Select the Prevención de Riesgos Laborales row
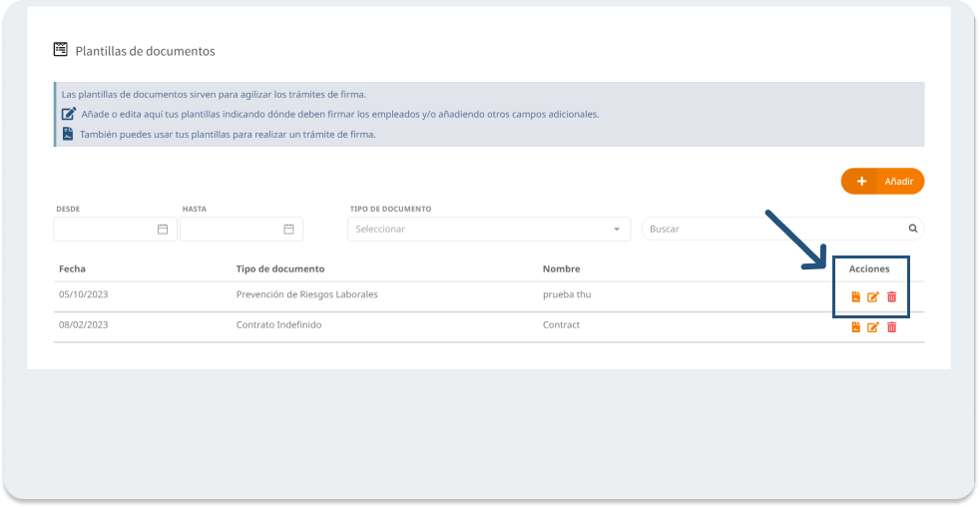 pos(306,295)
